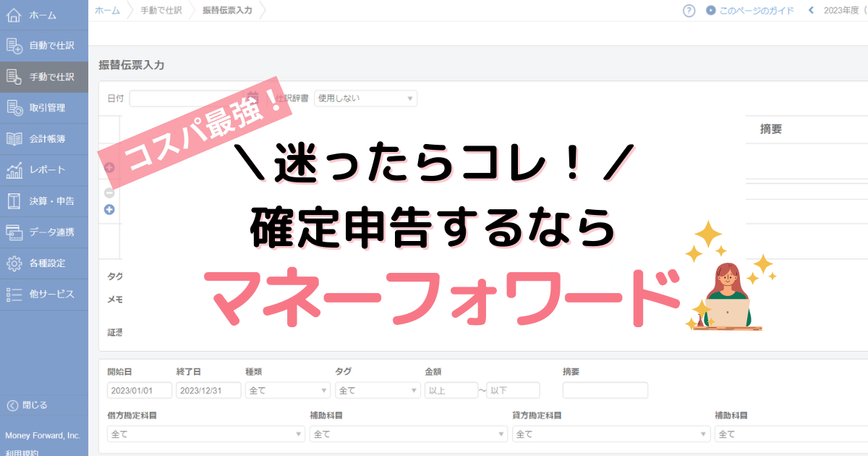Open the 種類 filter dropdown
This screenshot has width=868, height=456.
pyautogui.click(x=288, y=390)
